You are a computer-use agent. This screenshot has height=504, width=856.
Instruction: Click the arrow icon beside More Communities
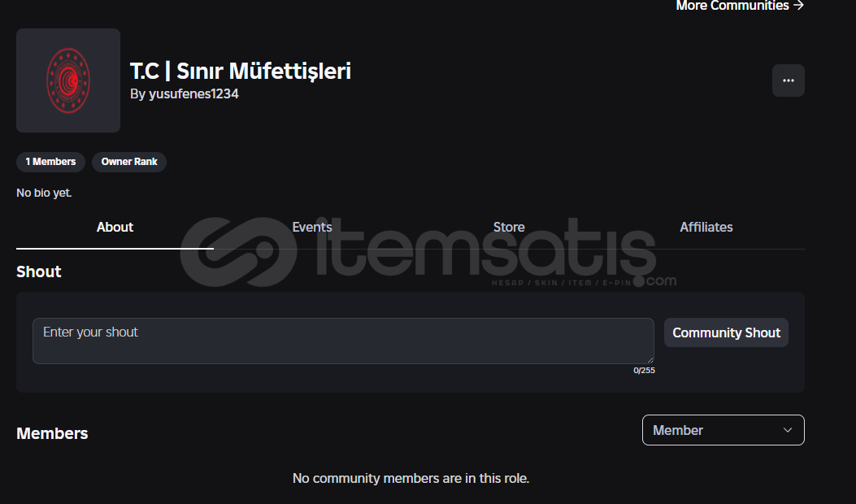[798, 6]
